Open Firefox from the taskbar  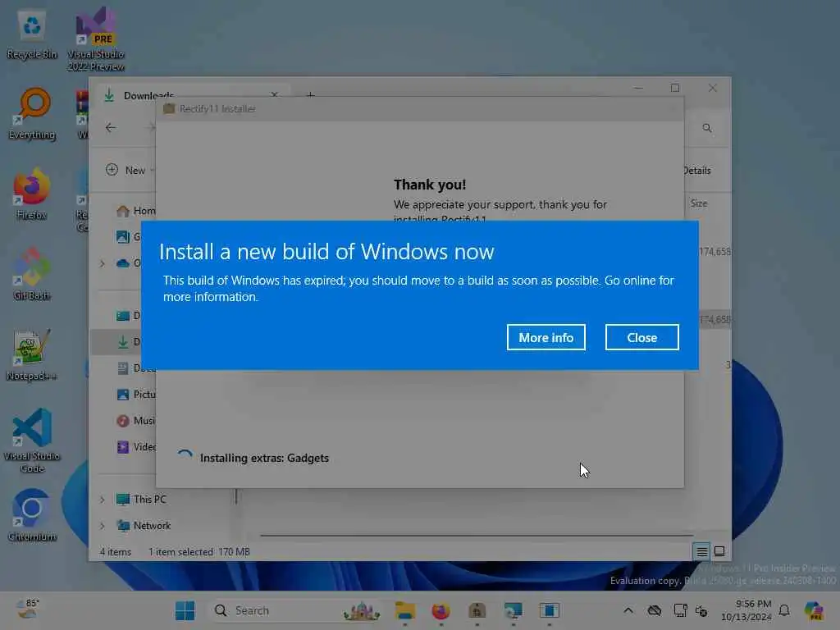(x=441, y=610)
